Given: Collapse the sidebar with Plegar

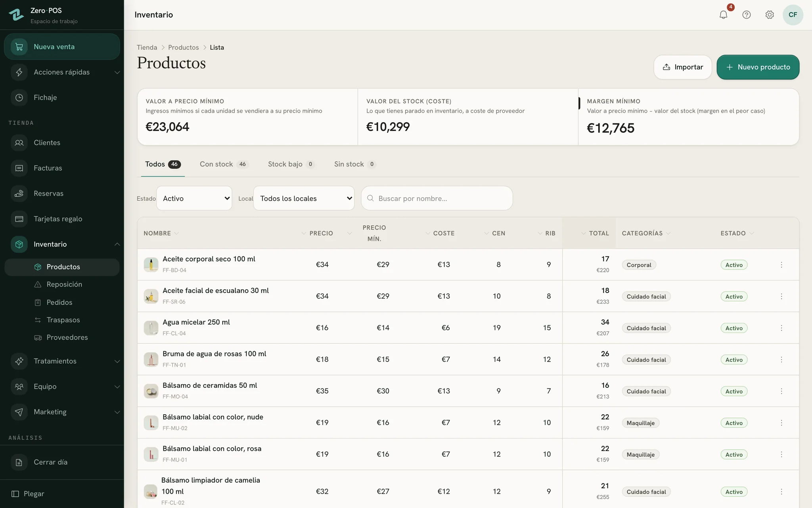Looking at the screenshot, I should point(28,494).
